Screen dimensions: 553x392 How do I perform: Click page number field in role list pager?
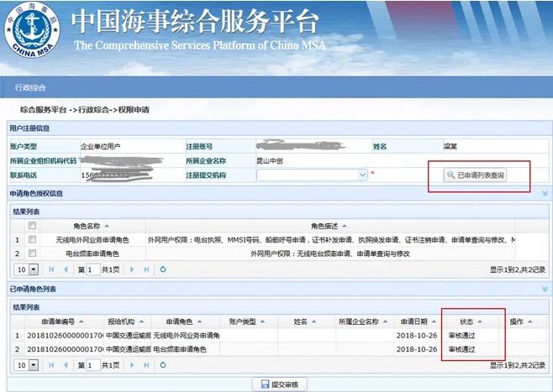93,269
